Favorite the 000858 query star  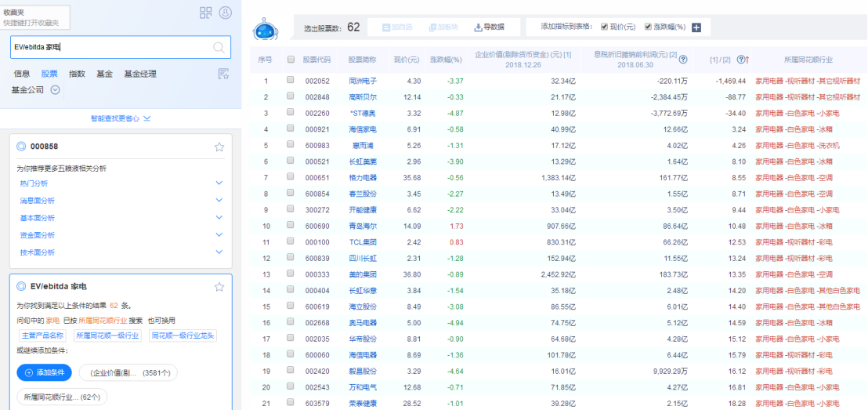[219, 147]
